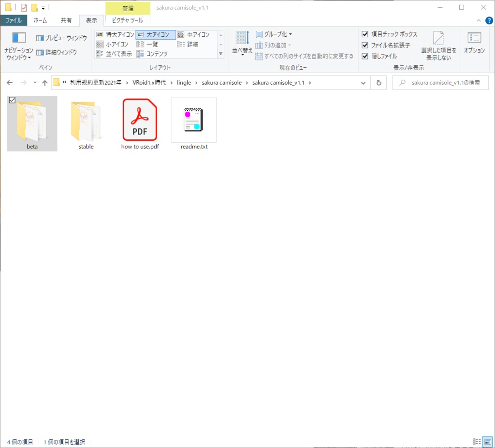Select Details (詳細) layout

[188, 44]
